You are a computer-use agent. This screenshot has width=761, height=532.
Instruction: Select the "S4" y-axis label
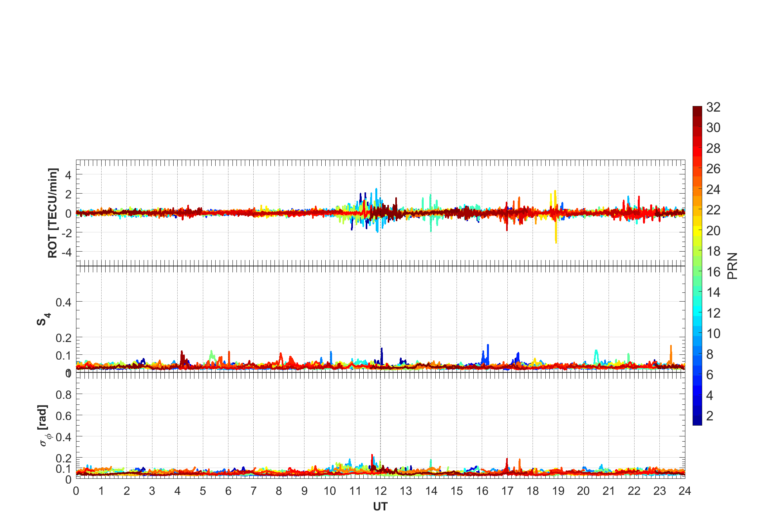pos(43,319)
